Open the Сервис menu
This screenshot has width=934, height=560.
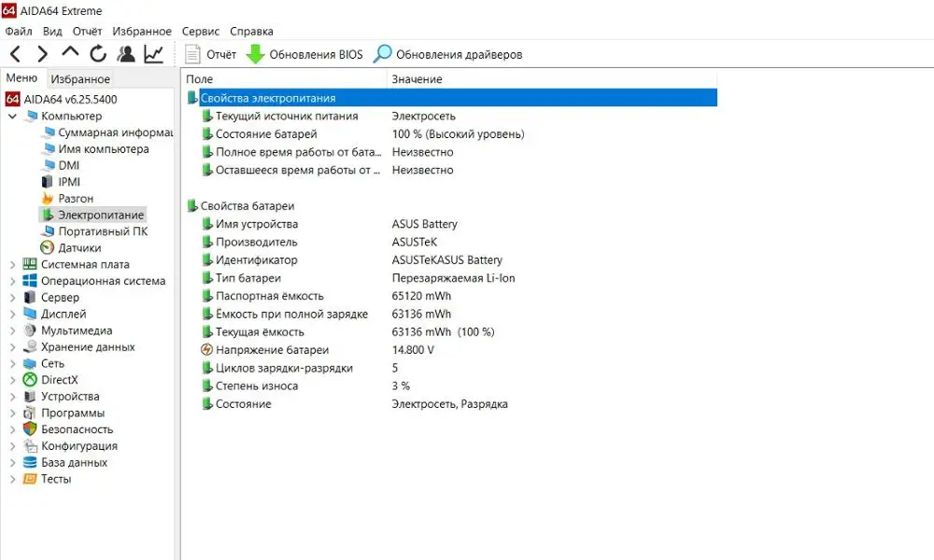click(x=201, y=31)
